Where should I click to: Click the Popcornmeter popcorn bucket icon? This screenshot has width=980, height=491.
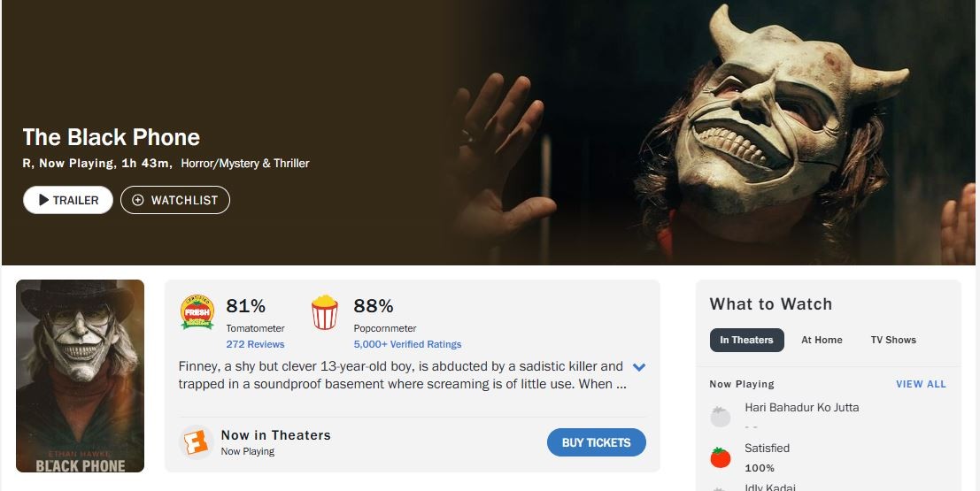[x=325, y=312]
